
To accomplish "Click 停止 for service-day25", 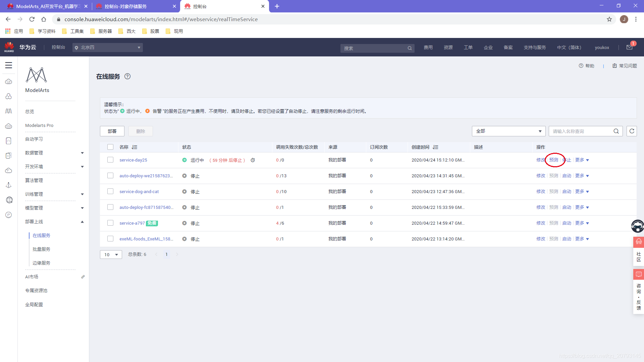I will click(567, 160).
